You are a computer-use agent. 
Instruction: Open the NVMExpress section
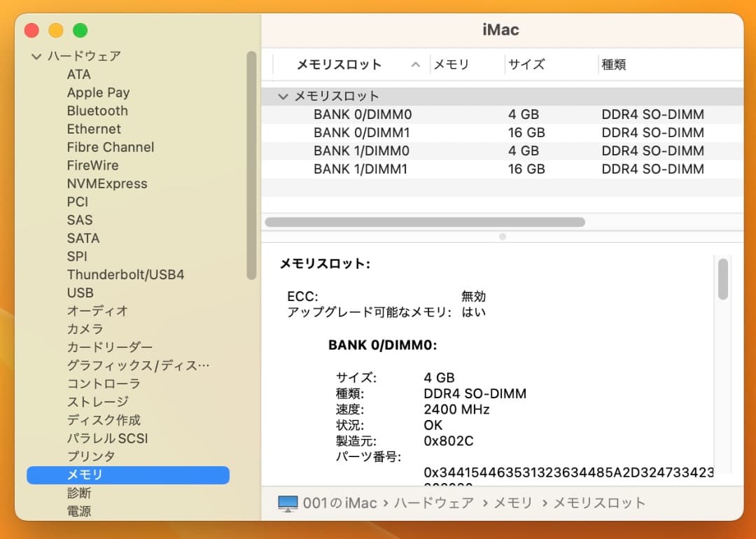[106, 183]
